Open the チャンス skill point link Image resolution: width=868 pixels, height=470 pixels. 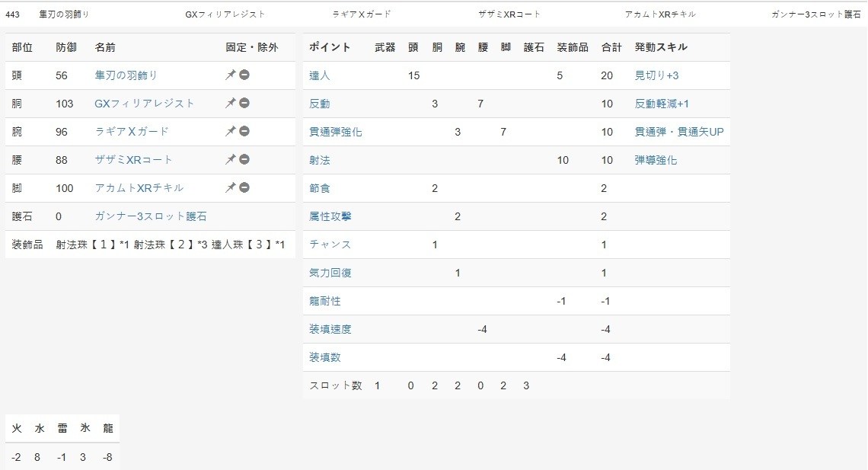click(330, 245)
